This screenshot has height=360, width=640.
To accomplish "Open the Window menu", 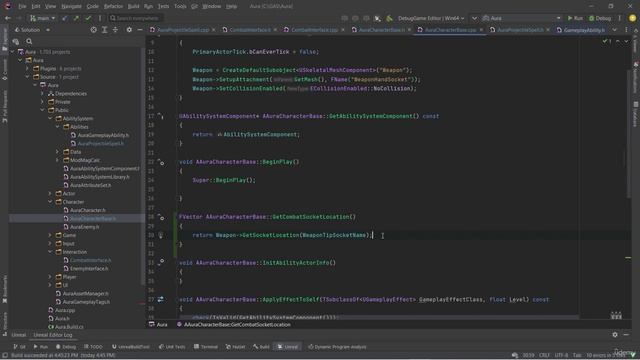I will tap(211, 7).
